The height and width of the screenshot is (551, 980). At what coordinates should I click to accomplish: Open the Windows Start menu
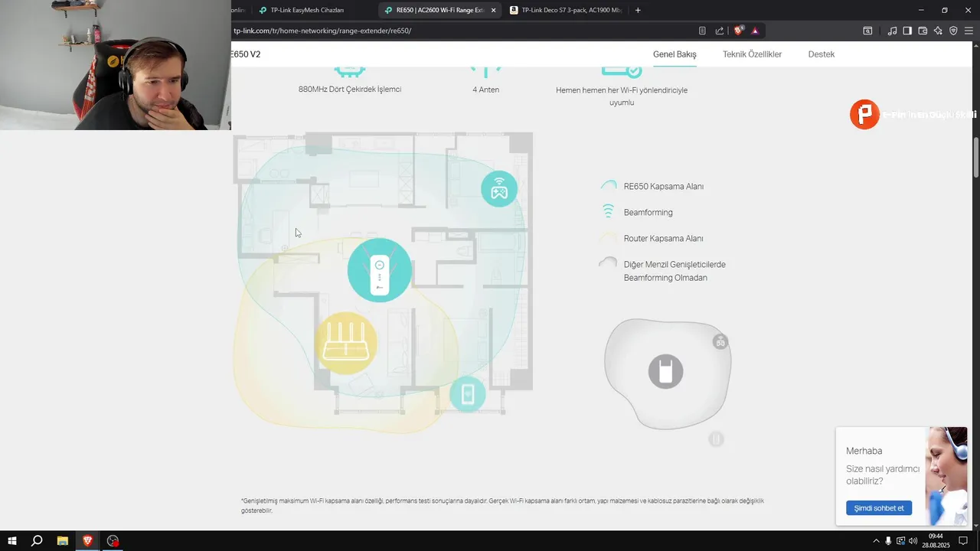click(12, 541)
